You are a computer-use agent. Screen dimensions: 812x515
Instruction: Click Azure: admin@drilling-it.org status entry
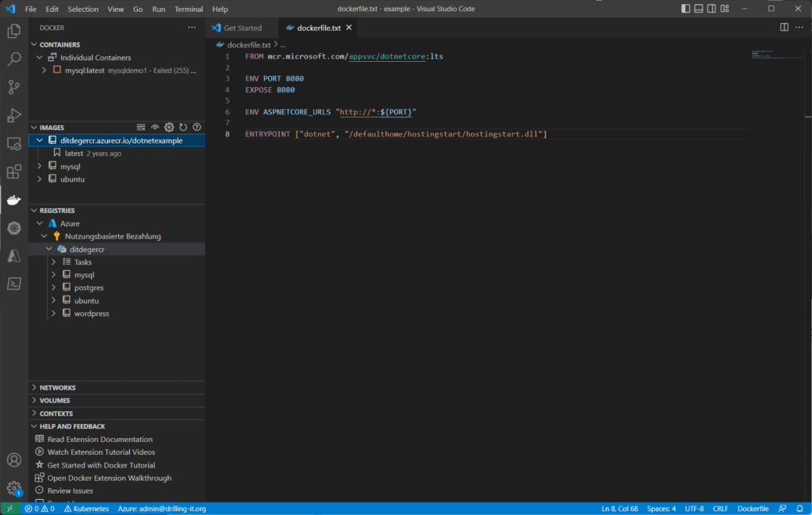coord(162,509)
